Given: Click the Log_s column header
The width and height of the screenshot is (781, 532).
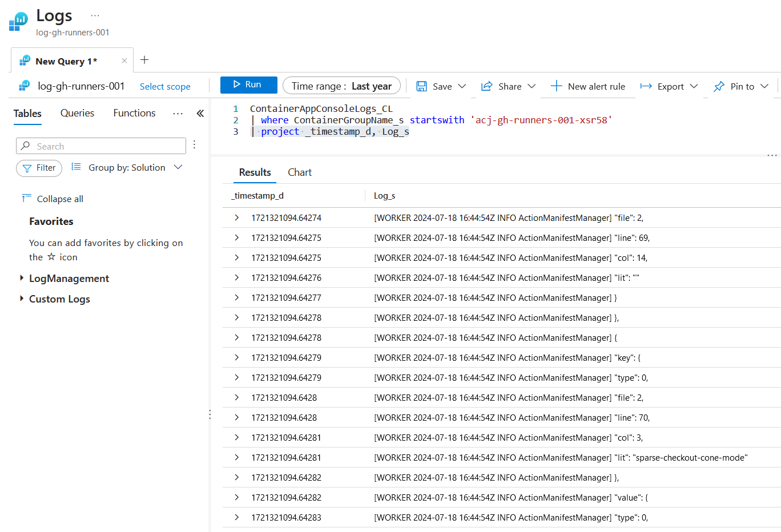Looking at the screenshot, I should (384, 195).
